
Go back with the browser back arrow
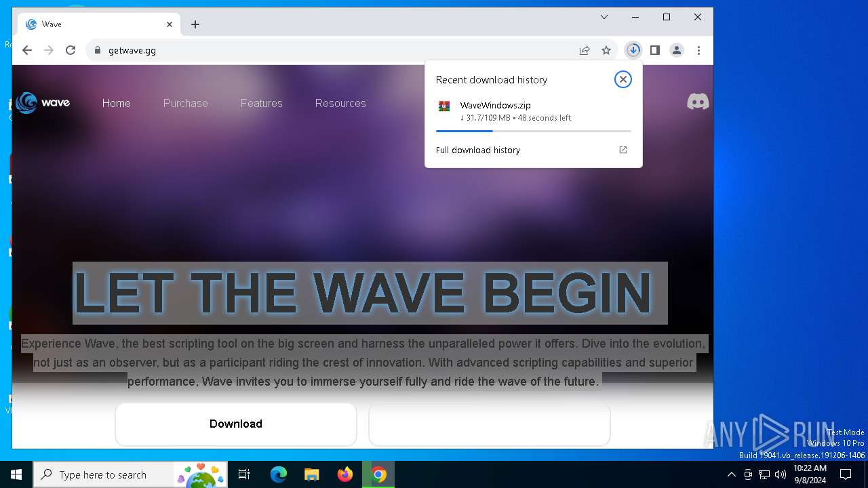[27, 50]
